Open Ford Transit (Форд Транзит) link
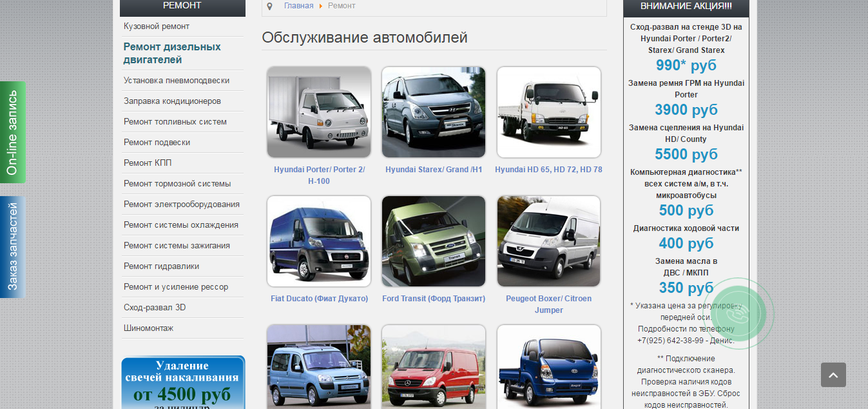 (434, 299)
